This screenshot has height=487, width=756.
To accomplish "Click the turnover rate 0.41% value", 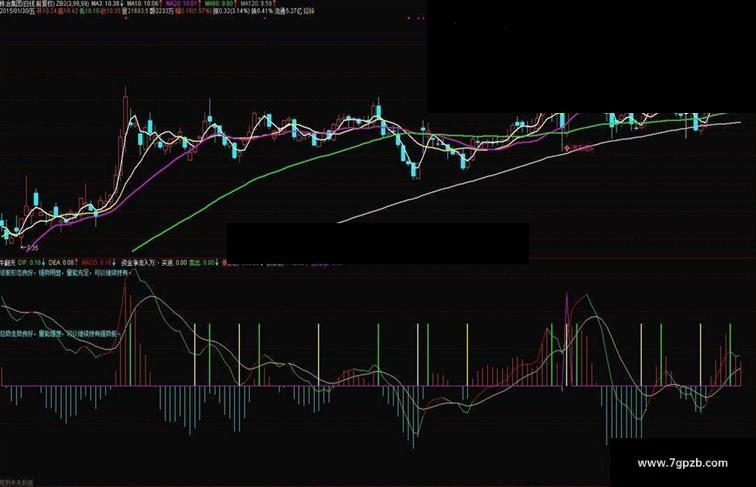I will [x=265, y=11].
